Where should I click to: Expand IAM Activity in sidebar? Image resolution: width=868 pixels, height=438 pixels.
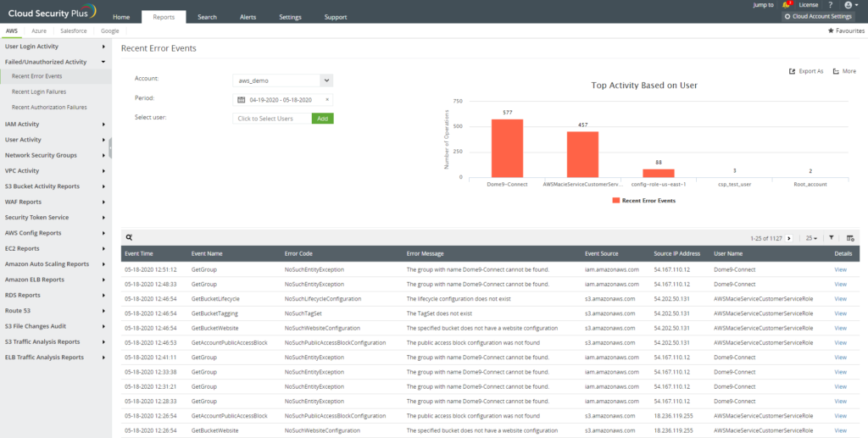(x=54, y=124)
